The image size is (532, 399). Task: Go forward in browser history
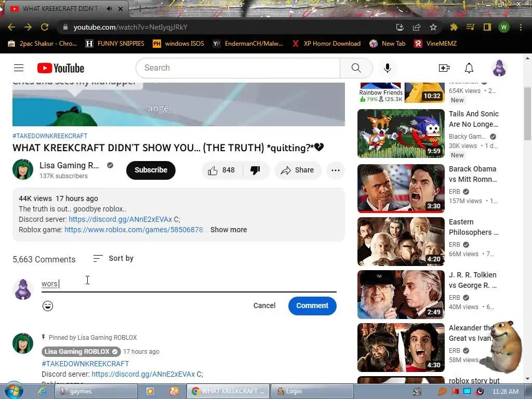pyautogui.click(x=28, y=27)
